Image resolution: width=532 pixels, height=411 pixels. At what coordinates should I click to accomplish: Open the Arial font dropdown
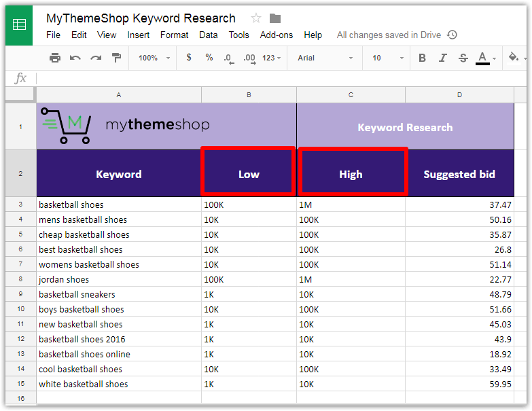325,58
